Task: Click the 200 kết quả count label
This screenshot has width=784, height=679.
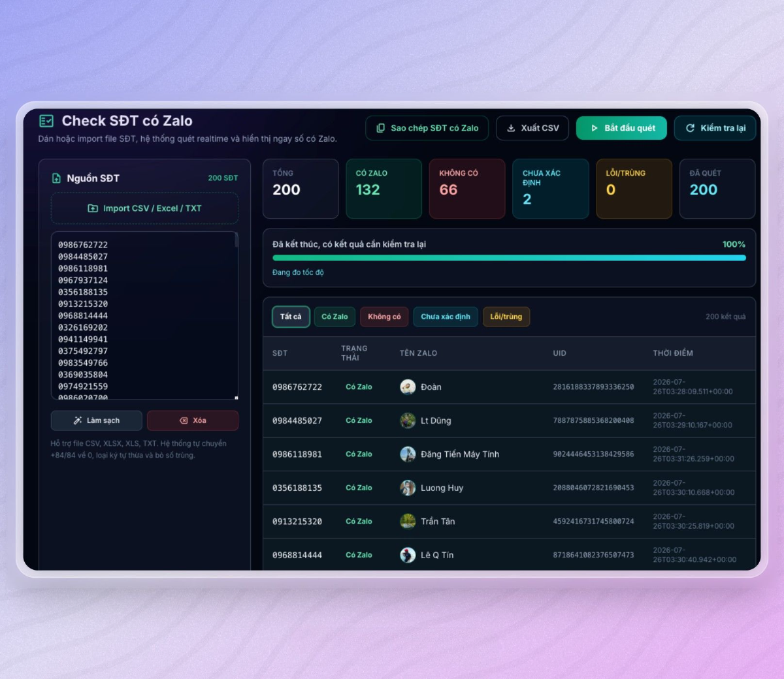Action: (x=725, y=317)
